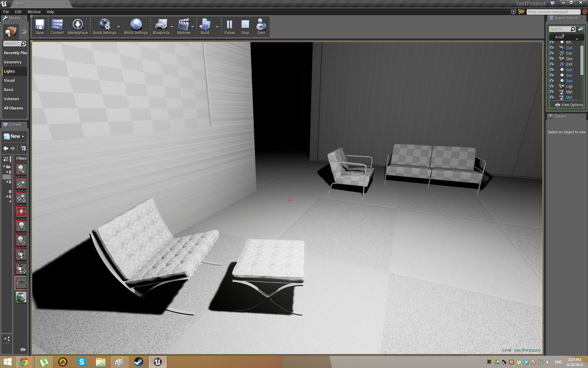Pause the running simulation

click(229, 27)
